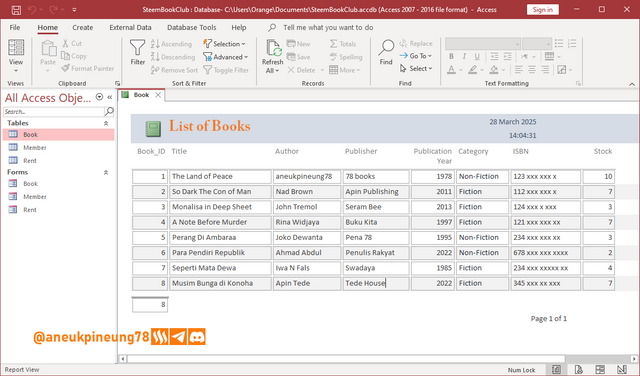Toggle Filter on the ribbon

[226, 70]
